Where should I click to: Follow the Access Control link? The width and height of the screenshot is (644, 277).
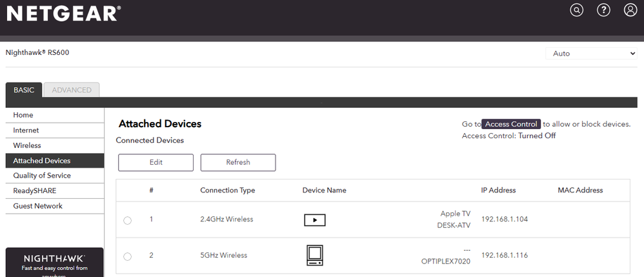coord(510,124)
